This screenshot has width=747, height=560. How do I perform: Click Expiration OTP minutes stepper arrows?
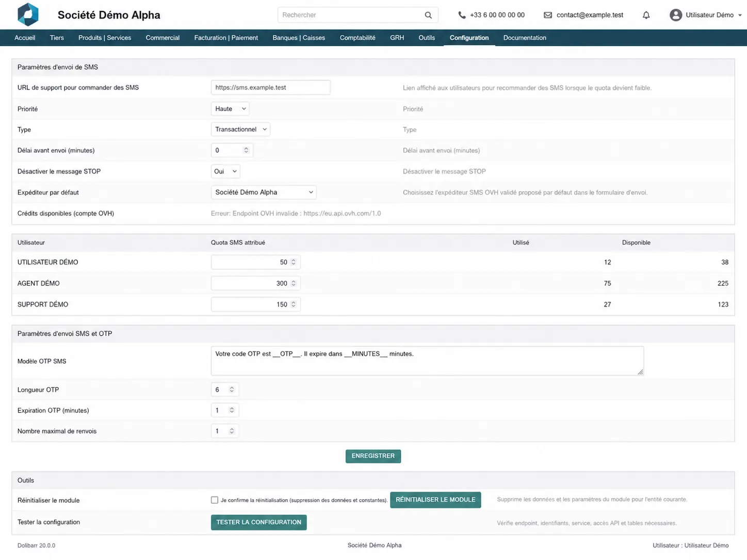(232, 410)
